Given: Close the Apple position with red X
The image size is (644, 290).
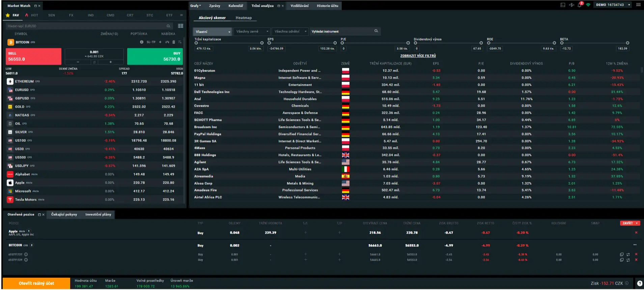Looking at the screenshot, I should point(636,233).
